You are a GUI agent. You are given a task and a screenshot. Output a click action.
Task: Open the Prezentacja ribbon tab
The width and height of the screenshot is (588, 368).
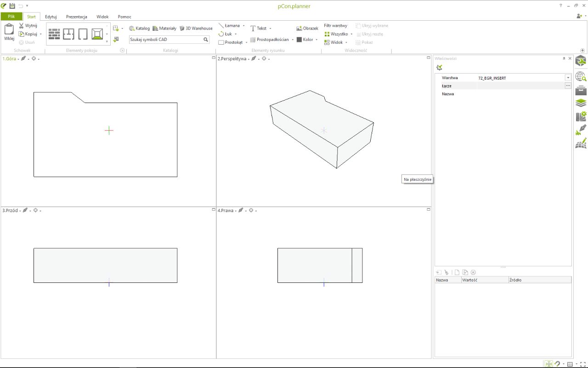pyautogui.click(x=76, y=17)
